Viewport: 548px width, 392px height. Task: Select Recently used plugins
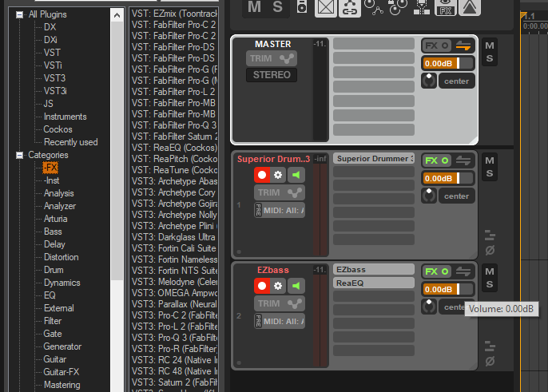(x=70, y=142)
